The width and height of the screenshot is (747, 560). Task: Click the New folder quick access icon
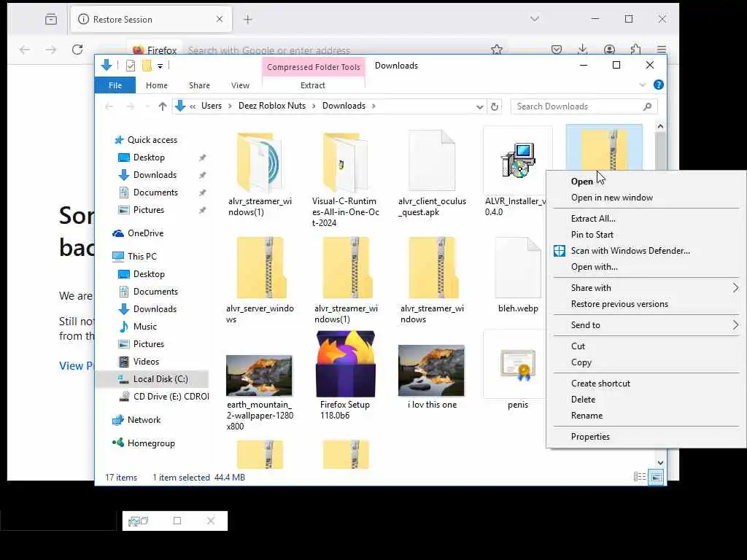(x=147, y=66)
